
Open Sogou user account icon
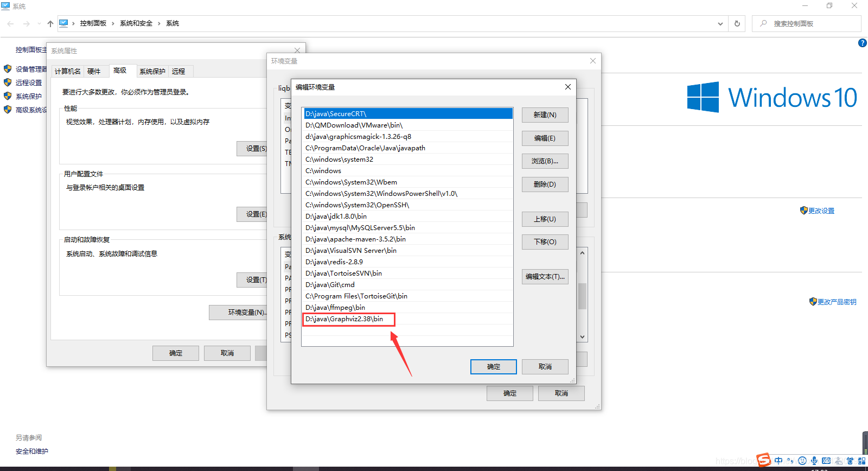[x=838, y=461]
